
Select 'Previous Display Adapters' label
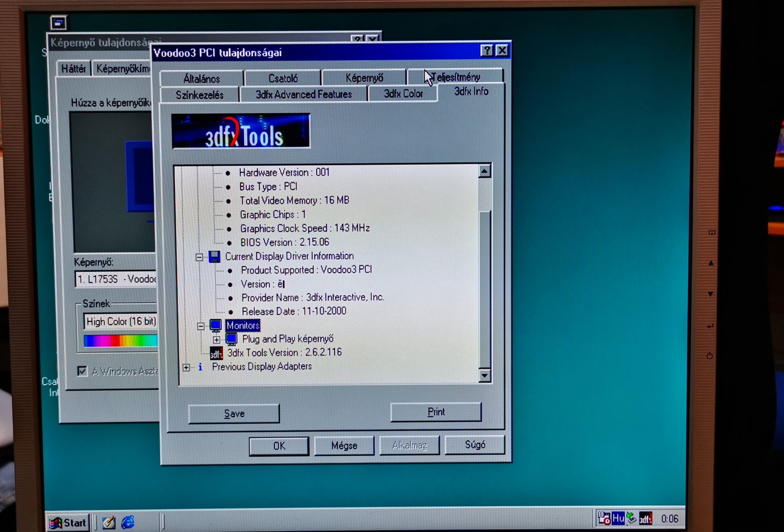click(262, 367)
